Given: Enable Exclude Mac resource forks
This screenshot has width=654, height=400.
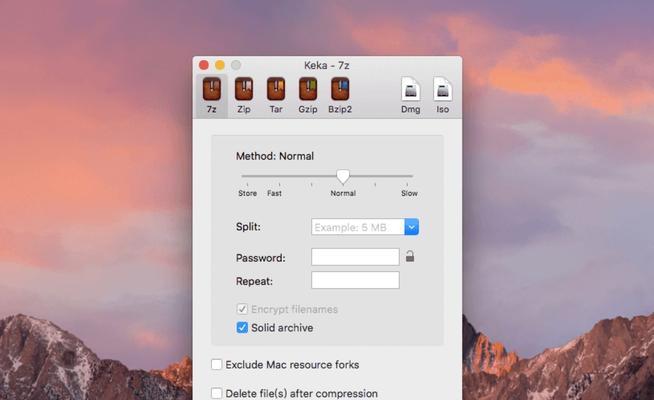Looking at the screenshot, I should pyautogui.click(x=216, y=365).
